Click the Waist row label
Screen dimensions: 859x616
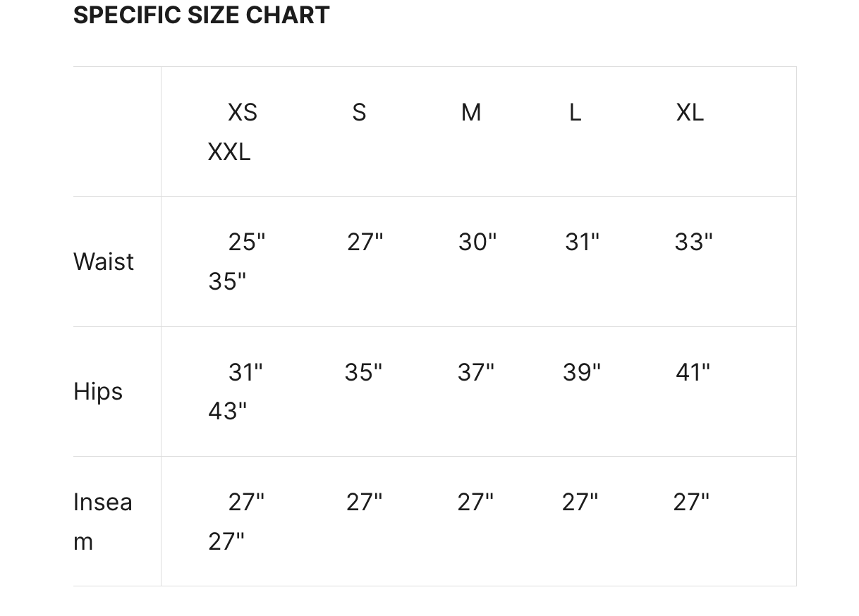pos(104,261)
